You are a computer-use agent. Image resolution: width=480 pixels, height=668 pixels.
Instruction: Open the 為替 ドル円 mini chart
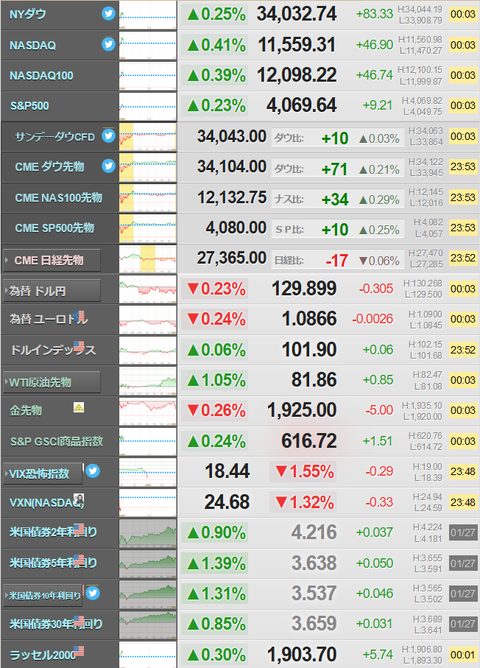click(147, 289)
